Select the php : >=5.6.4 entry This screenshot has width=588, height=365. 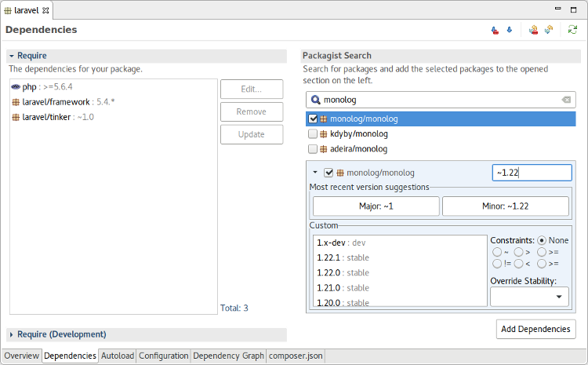[114, 87]
